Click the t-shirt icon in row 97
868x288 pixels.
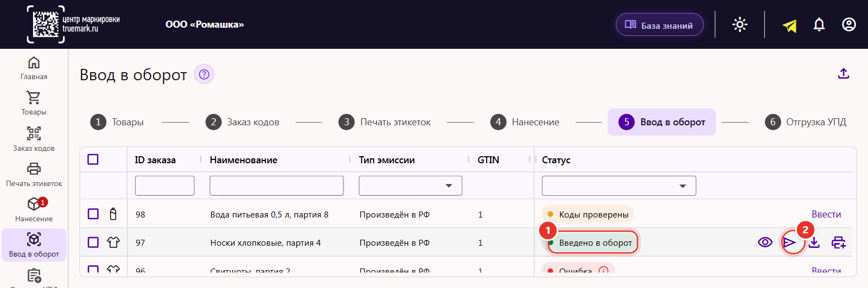[113, 242]
